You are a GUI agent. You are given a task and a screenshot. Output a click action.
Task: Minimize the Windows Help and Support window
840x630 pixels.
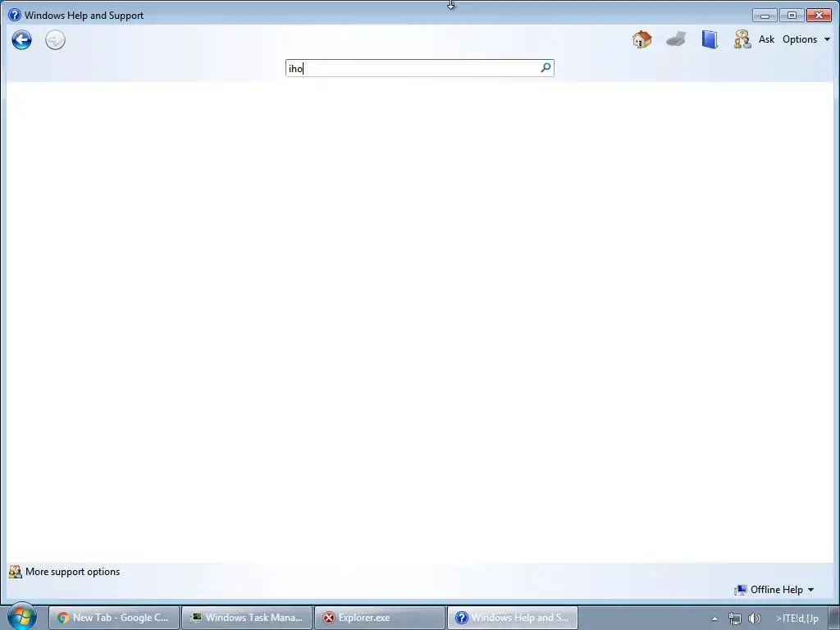(765, 15)
